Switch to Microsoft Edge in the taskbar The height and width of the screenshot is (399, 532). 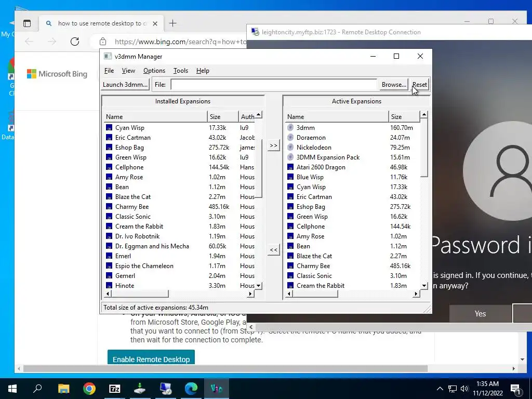click(x=191, y=389)
